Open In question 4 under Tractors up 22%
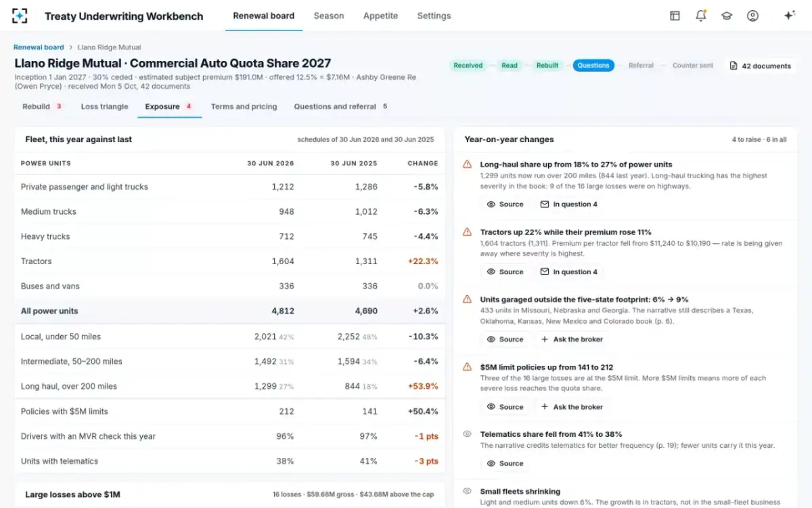Viewport: 812px width, 508px height. pyautogui.click(x=568, y=272)
